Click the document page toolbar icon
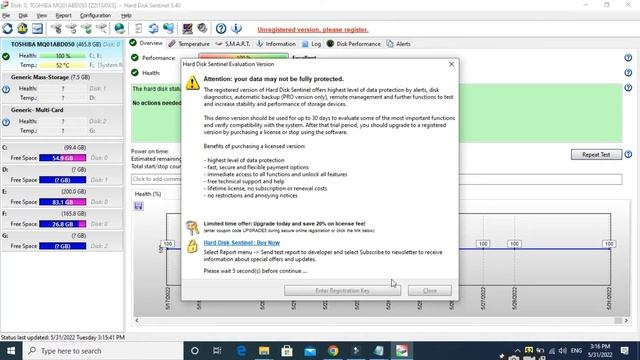This screenshot has height=360, width=640. [138, 29]
